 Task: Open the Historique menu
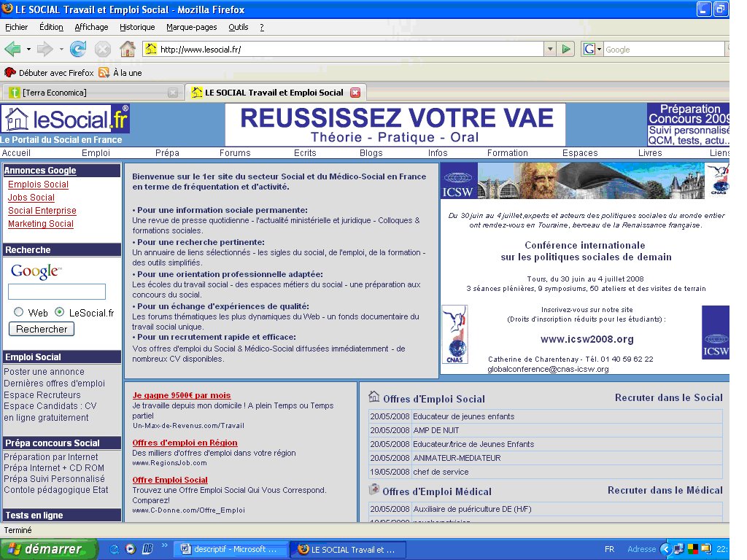(137, 27)
